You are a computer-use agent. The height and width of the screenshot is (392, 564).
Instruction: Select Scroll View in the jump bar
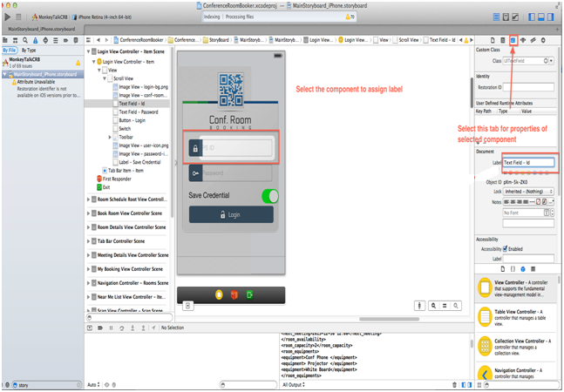pyautogui.click(x=405, y=40)
